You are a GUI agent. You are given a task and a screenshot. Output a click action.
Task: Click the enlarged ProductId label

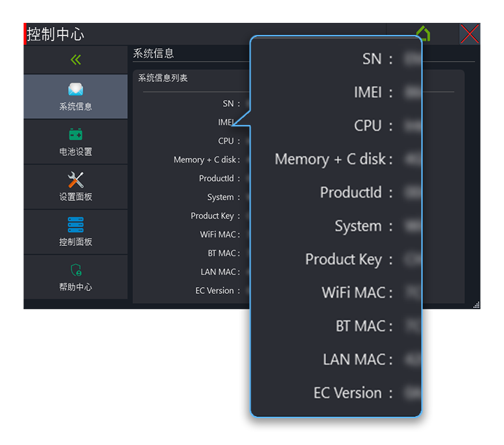[x=351, y=193]
